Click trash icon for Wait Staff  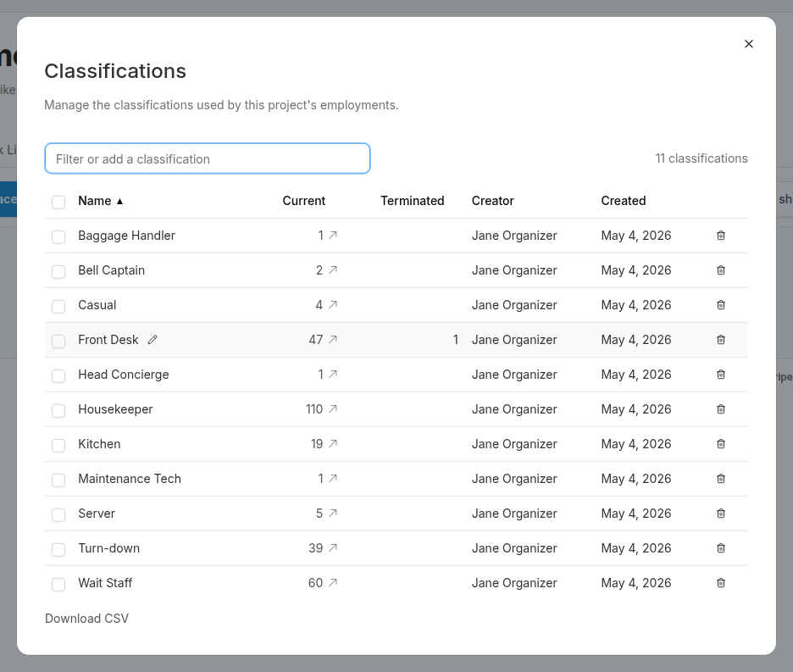pyautogui.click(x=721, y=583)
